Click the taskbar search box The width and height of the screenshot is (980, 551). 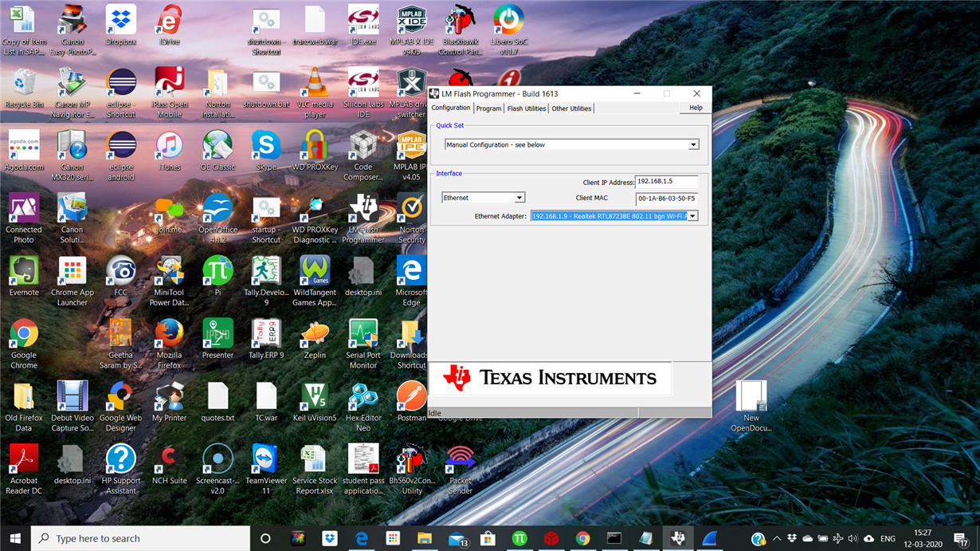(140, 538)
